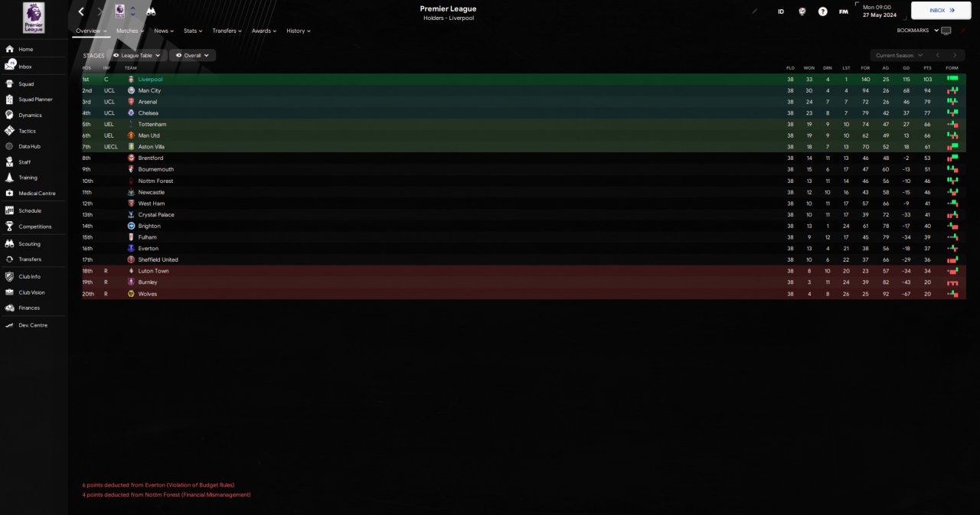Expand the Awards tab menu

click(x=264, y=31)
